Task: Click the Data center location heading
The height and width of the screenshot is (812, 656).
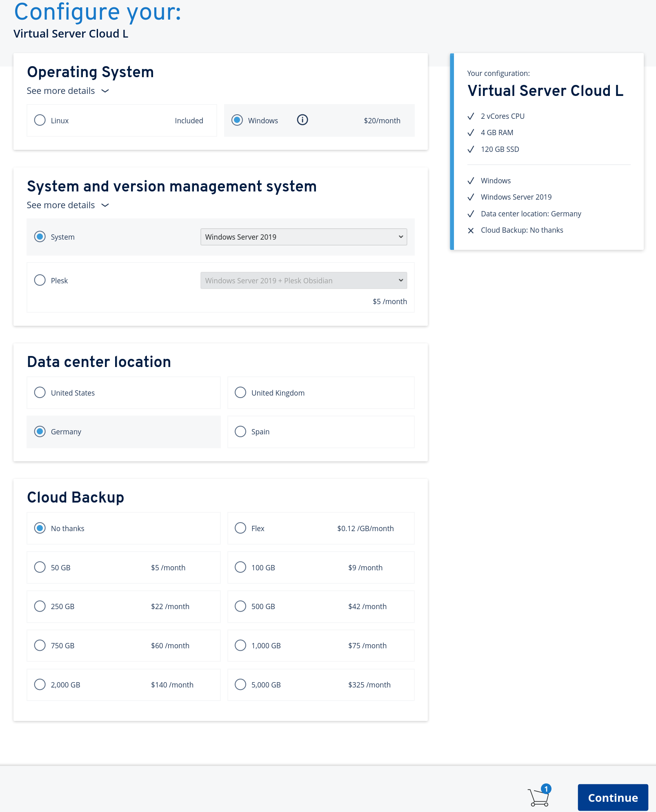Action: tap(99, 362)
